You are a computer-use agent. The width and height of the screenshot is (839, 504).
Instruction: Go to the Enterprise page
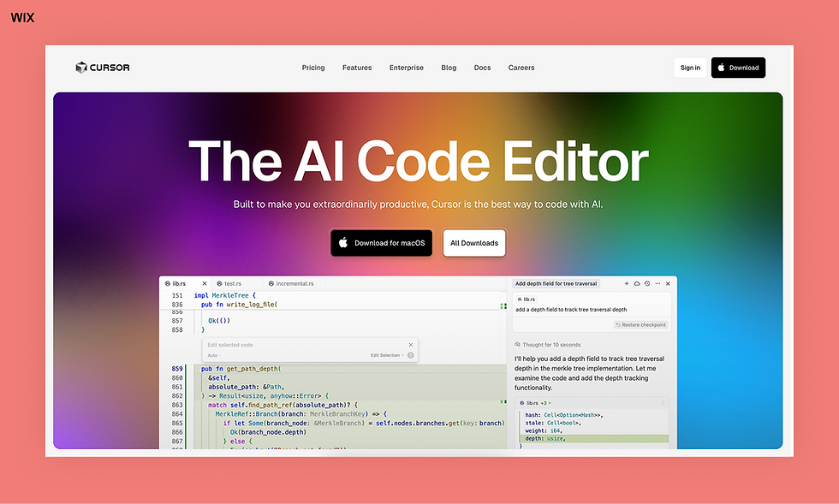[406, 68]
